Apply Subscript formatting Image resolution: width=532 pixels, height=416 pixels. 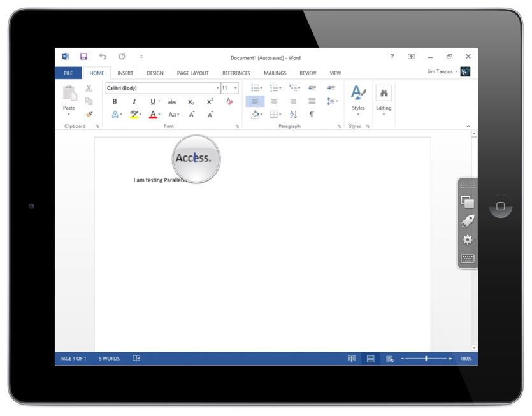(x=191, y=102)
